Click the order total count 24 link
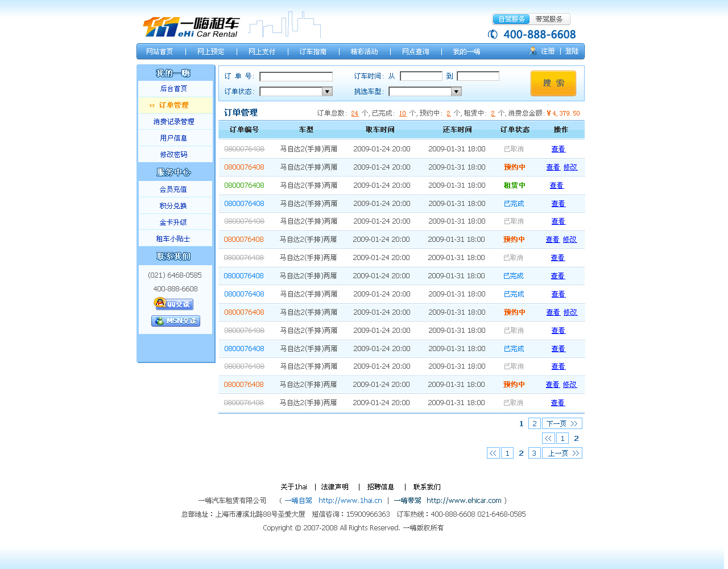Viewport: 728px width, 569px height. pos(355,113)
